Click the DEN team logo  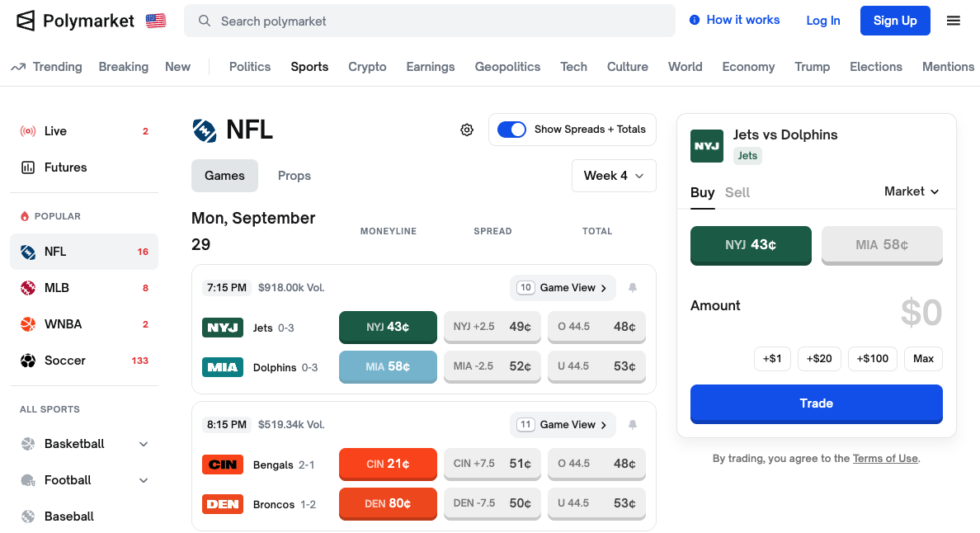click(x=223, y=504)
